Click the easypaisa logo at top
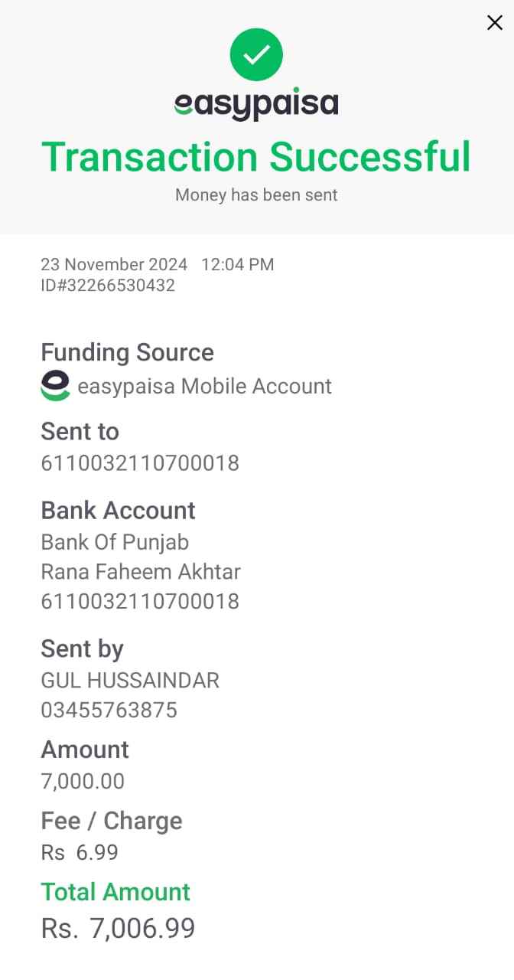This screenshot has height=980, width=514. (256, 105)
